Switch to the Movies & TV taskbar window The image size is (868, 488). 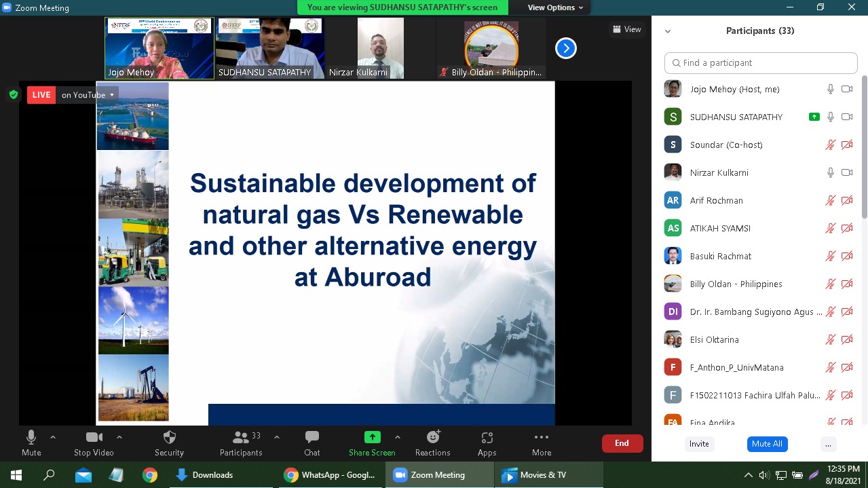548,475
